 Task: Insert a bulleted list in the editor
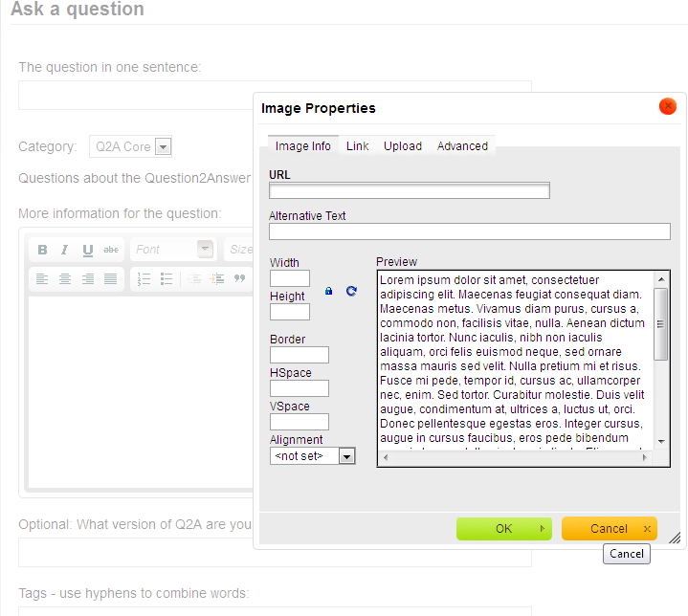click(x=166, y=279)
